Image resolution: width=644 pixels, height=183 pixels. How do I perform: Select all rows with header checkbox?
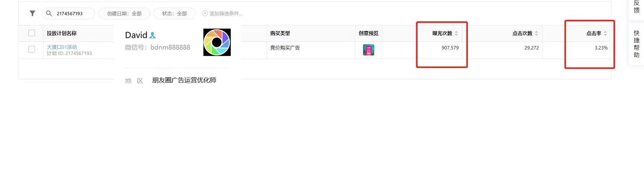[32, 33]
